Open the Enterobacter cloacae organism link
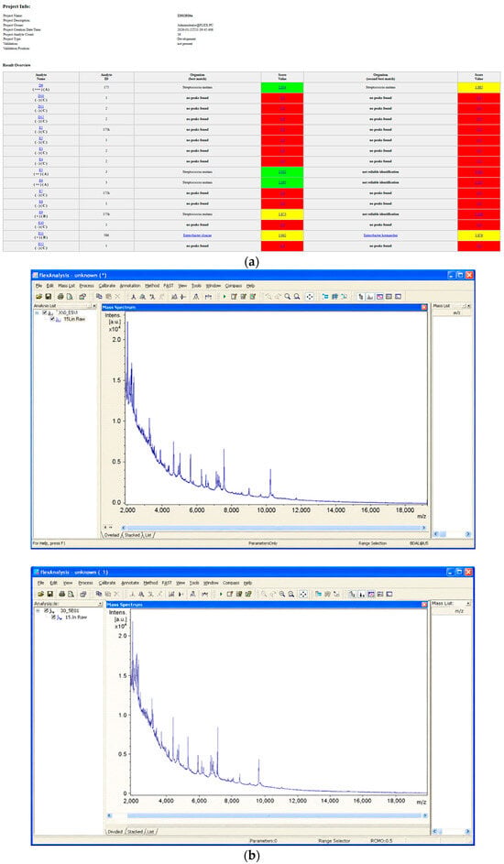 click(x=197, y=235)
